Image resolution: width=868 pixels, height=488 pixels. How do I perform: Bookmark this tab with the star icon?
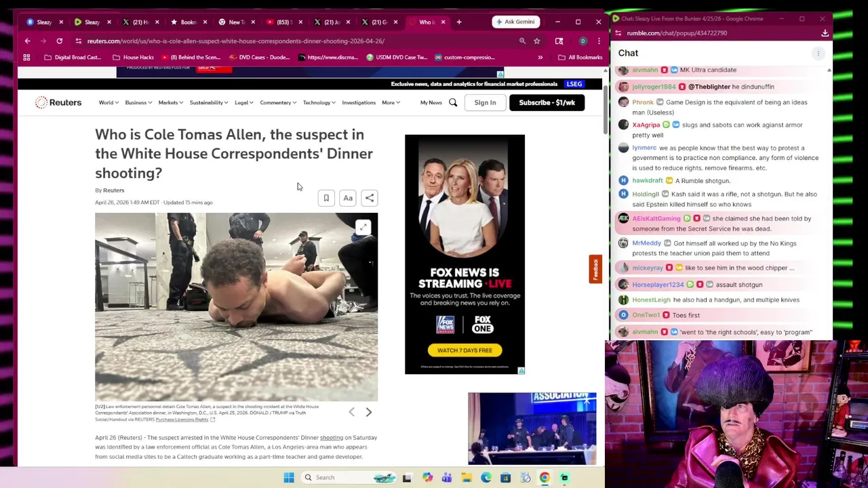pyautogui.click(x=536, y=41)
